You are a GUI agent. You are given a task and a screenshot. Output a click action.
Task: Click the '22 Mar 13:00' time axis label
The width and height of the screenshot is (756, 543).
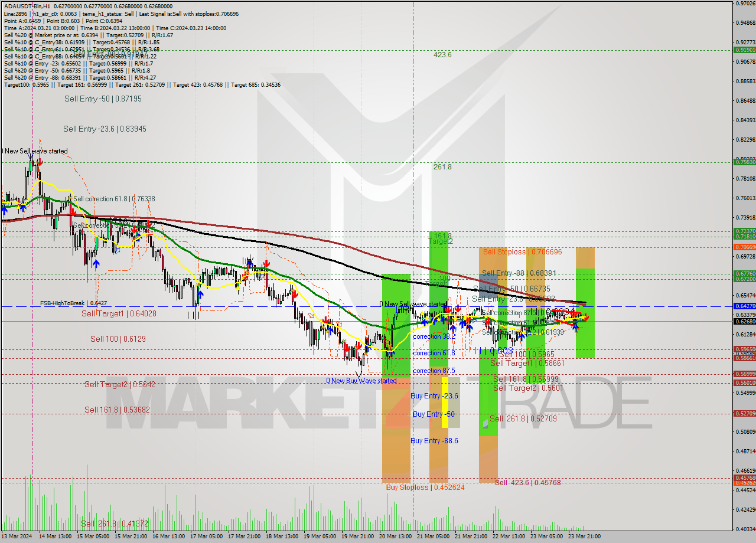509,536
